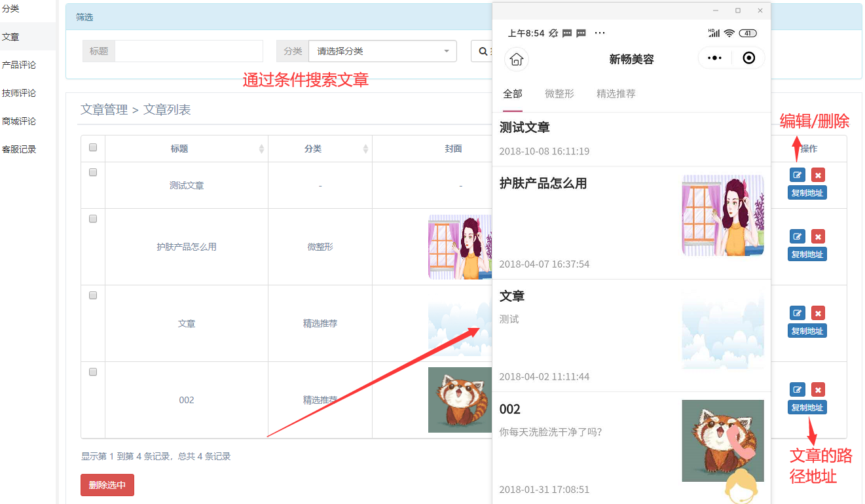
Task: Click the blue edit icon for row 002
Action: point(797,389)
